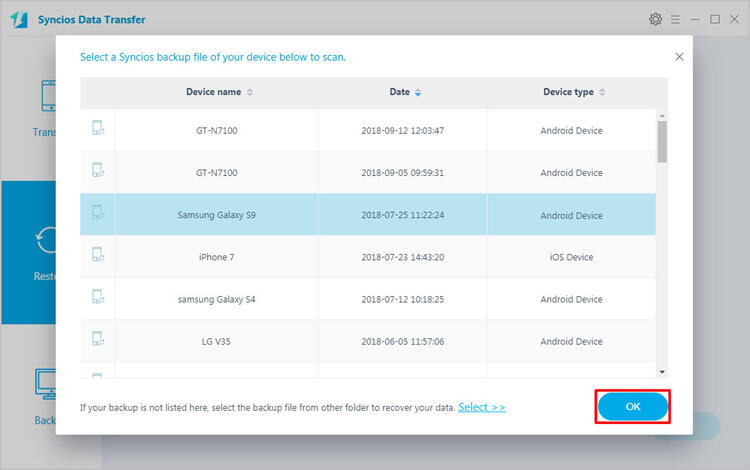The height and width of the screenshot is (470, 750).
Task: Open the settings gear icon
Action: [x=655, y=19]
